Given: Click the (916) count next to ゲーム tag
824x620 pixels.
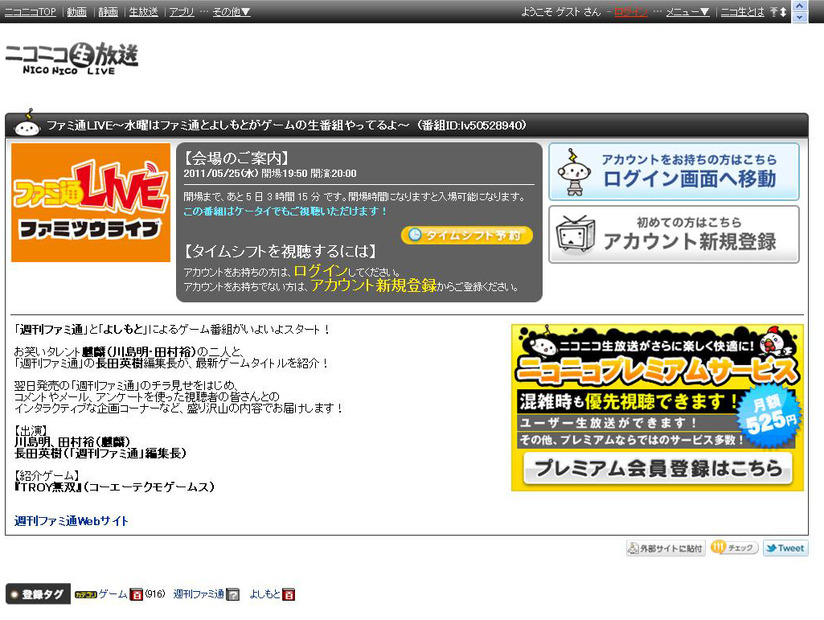Looking at the screenshot, I should pos(154,594).
